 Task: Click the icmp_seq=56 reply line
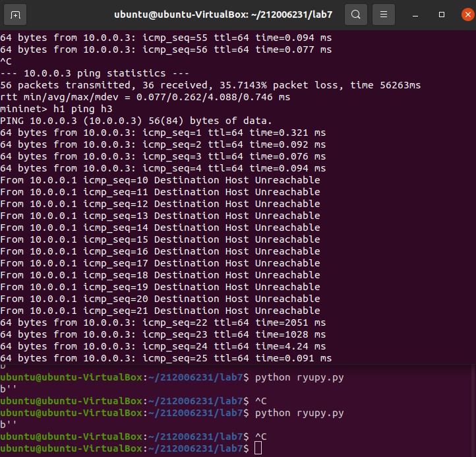click(x=165, y=49)
